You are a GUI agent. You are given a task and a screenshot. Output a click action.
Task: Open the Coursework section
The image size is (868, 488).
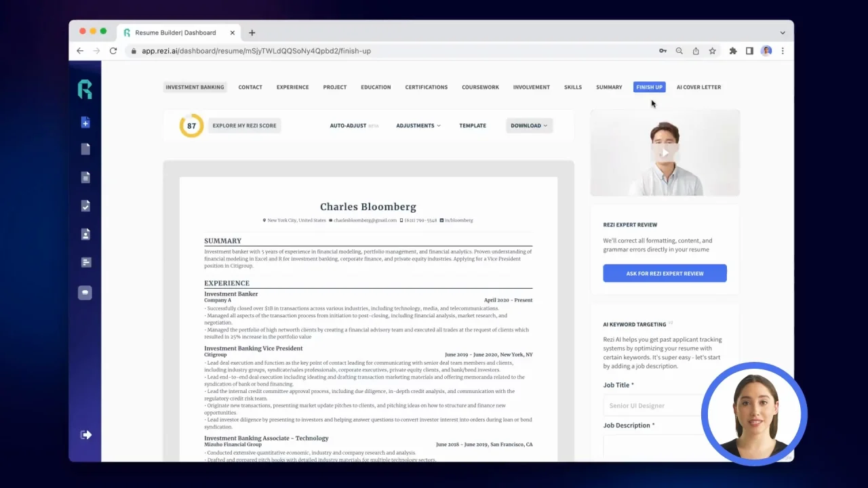480,87
